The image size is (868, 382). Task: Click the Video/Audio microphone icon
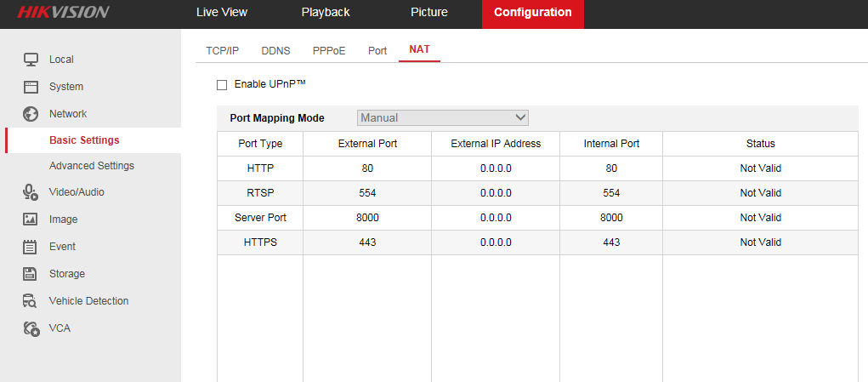pyautogui.click(x=31, y=192)
